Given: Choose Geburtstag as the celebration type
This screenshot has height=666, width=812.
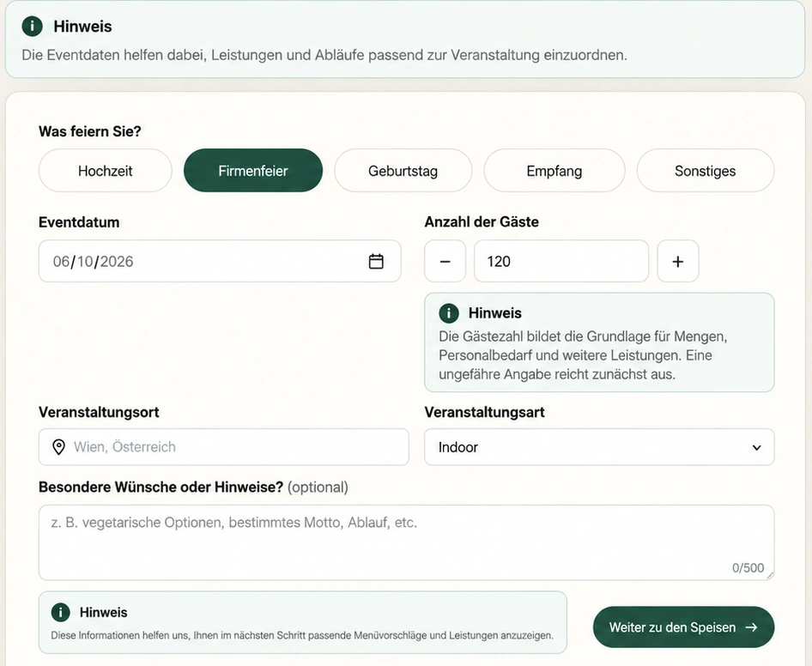Looking at the screenshot, I should [403, 171].
